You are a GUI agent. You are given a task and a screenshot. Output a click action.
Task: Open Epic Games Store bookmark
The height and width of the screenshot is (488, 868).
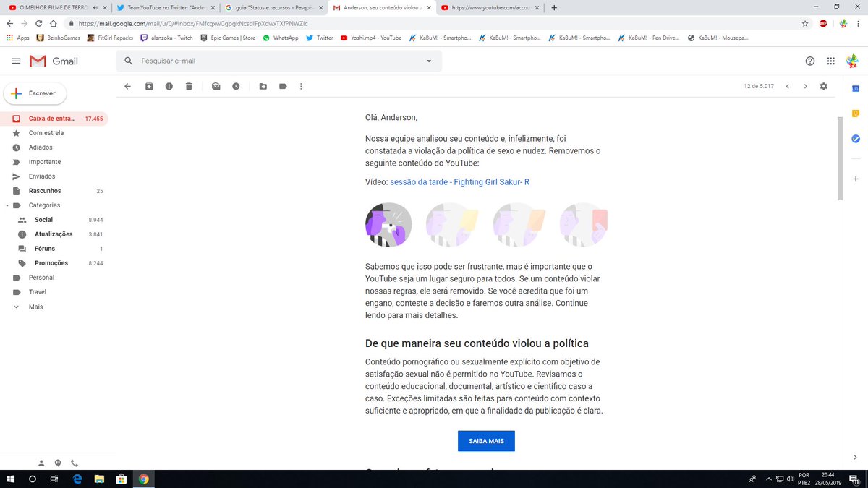(228, 38)
